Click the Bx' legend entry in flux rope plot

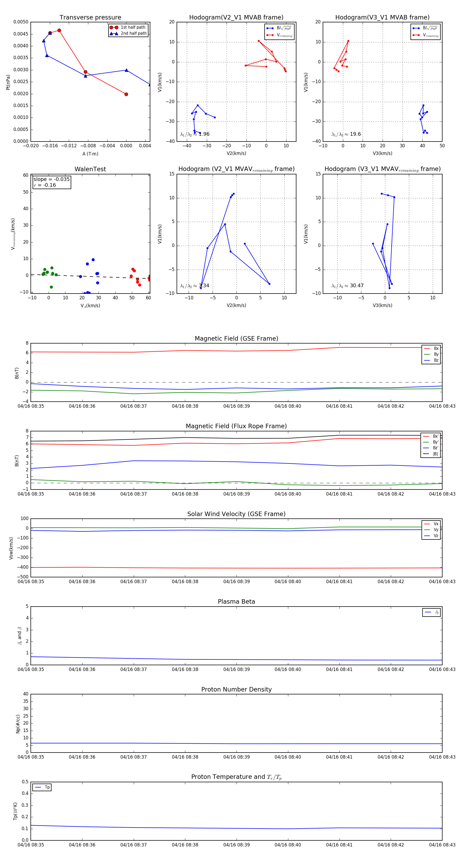click(431, 436)
